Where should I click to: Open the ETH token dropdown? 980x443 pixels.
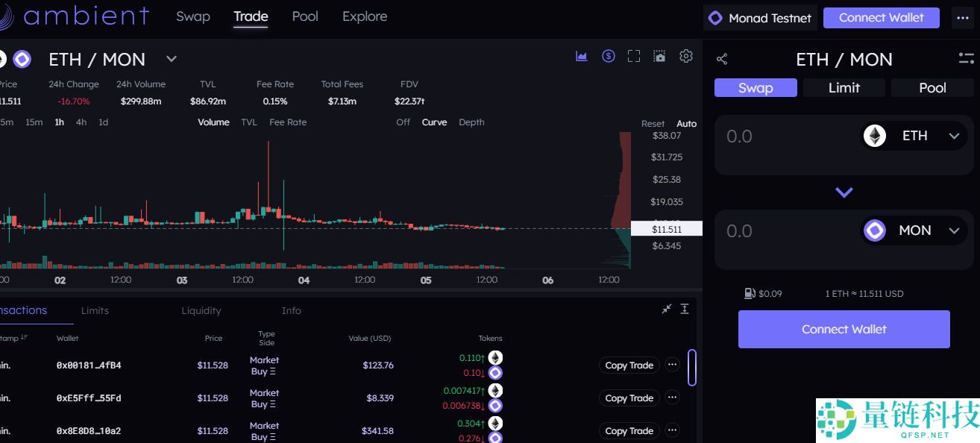pos(914,136)
